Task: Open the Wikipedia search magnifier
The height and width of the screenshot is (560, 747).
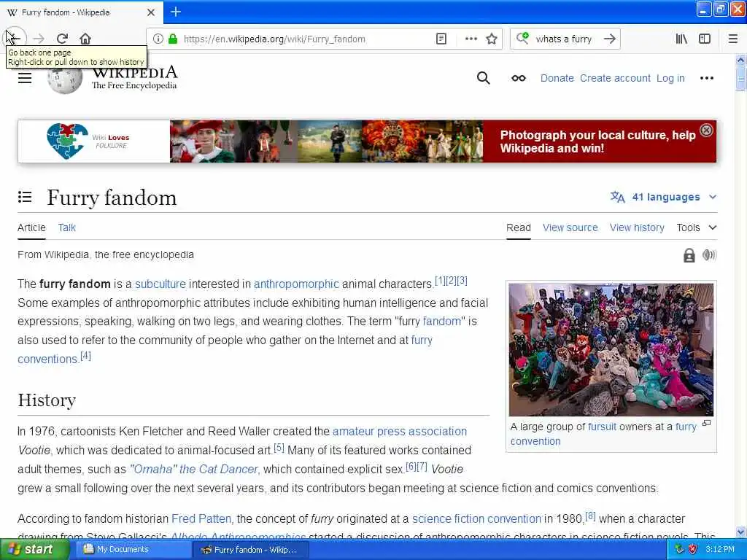Action: pos(483,78)
